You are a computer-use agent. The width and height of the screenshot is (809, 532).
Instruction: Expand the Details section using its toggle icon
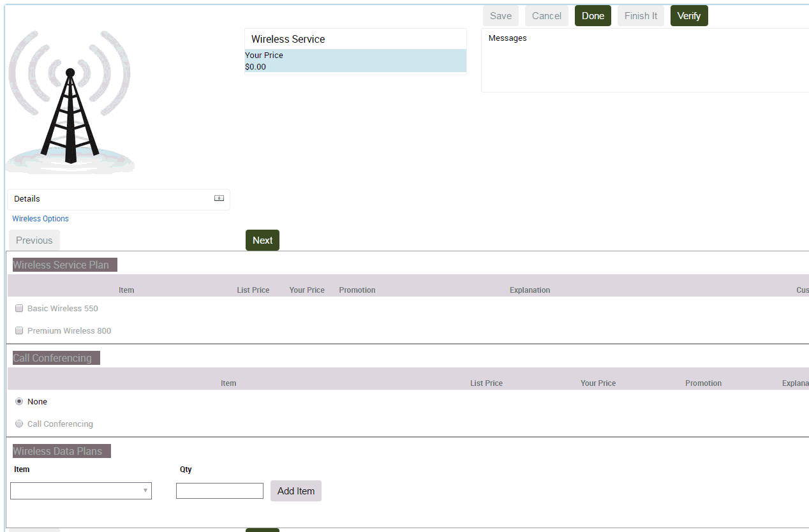pos(219,198)
